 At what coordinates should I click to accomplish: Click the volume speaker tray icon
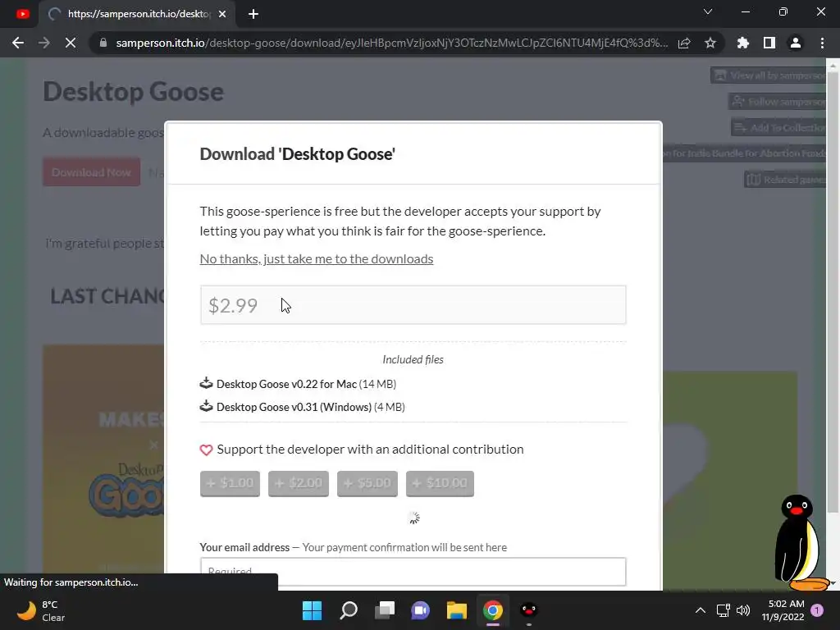click(x=743, y=610)
